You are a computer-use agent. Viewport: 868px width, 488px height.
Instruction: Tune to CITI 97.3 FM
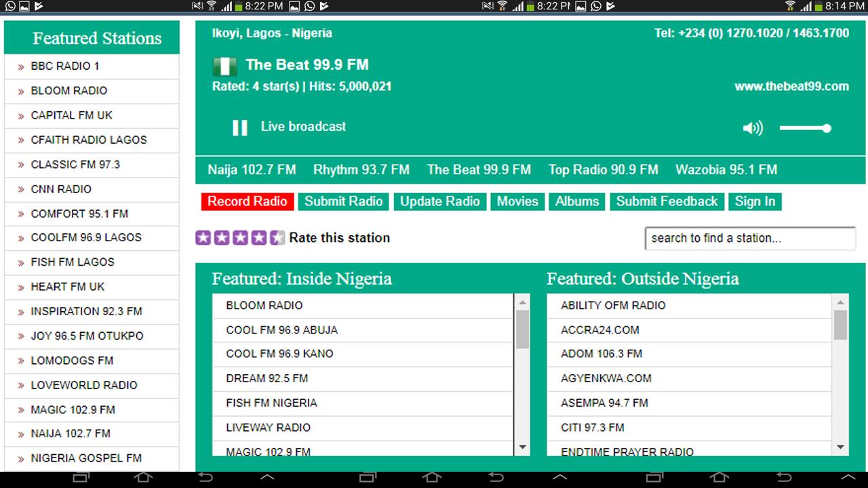(690, 428)
